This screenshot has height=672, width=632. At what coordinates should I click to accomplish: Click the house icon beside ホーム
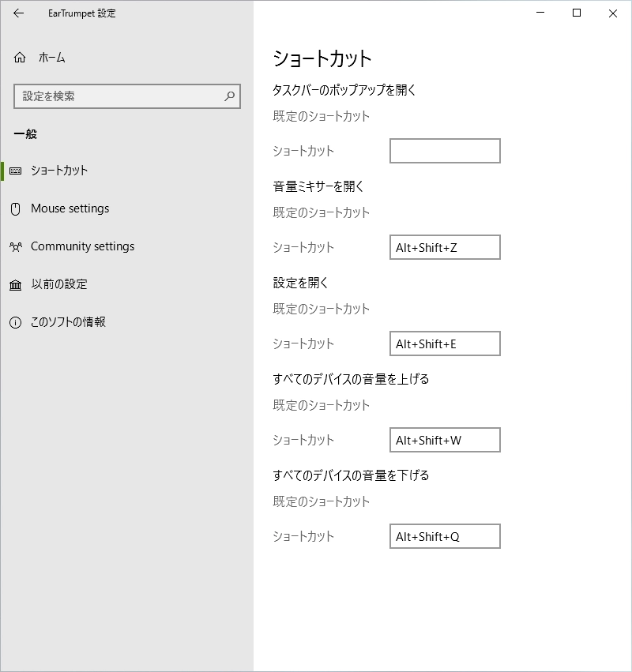(x=20, y=58)
